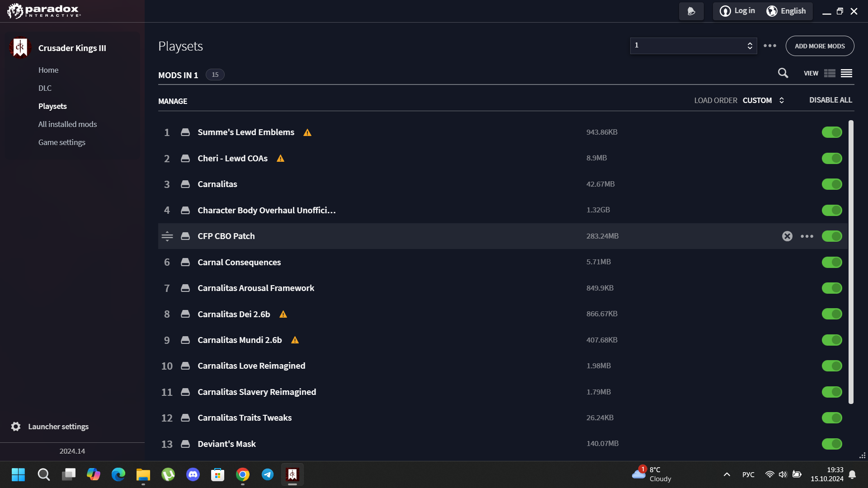Click the mod count badge showing 15

[x=215, y=75]
